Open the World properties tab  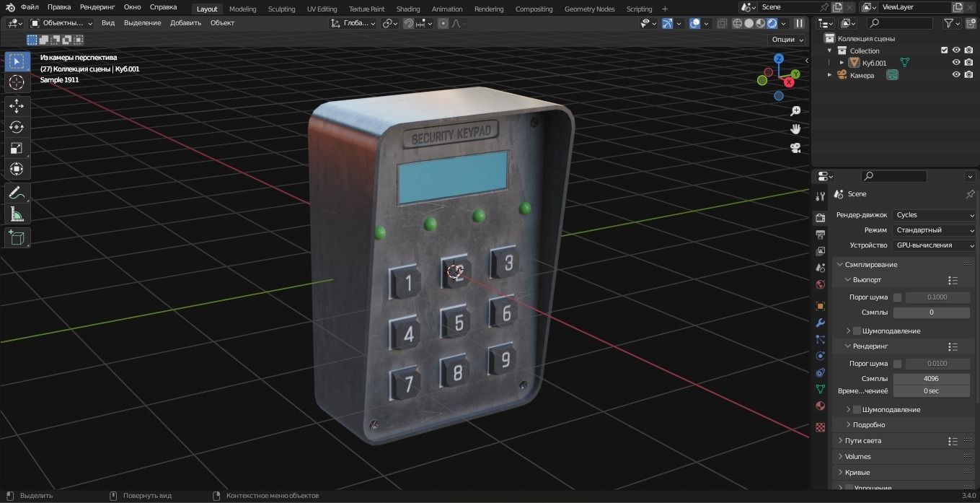point(820,284)
